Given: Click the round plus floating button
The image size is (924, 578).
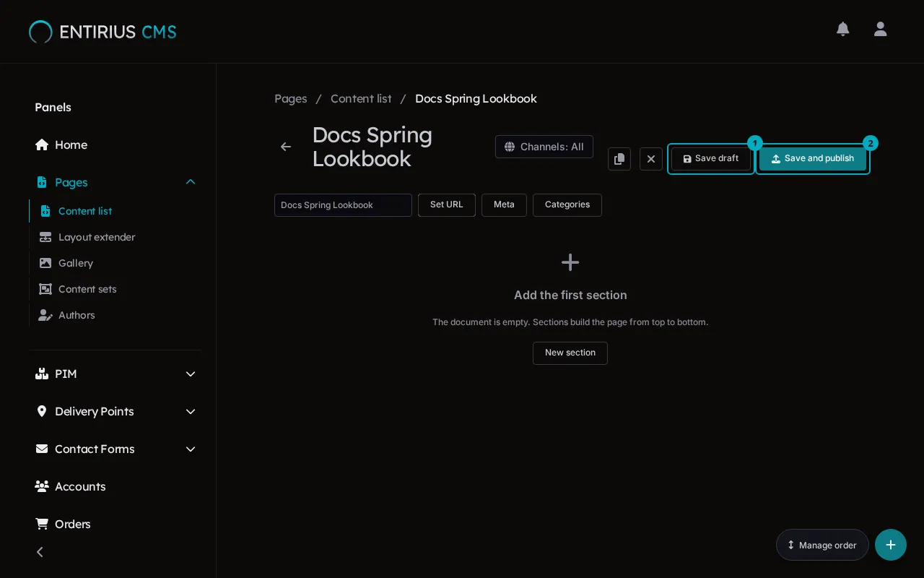Looking at the screenshot, I should (x=891, y=545).
